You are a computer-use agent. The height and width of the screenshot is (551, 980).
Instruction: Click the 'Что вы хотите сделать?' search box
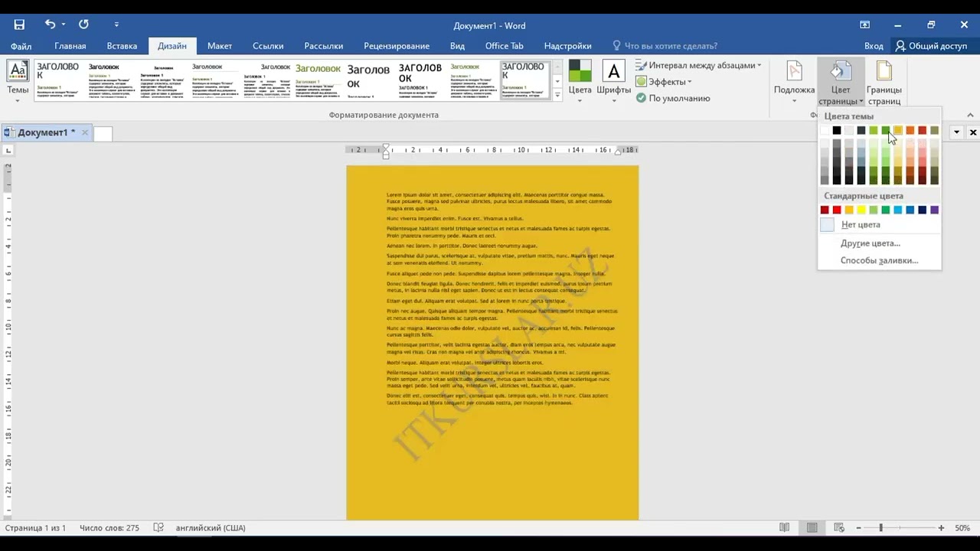[x=665, y=46]
